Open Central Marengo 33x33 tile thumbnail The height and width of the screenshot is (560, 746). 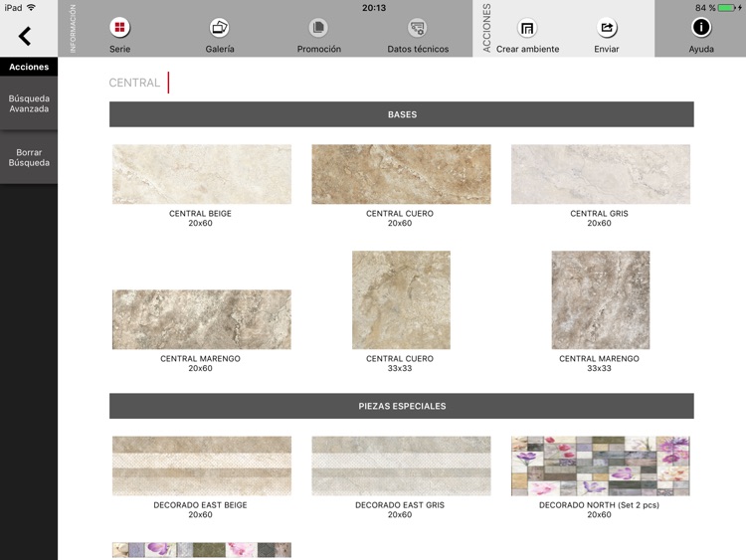click(601, 299)
